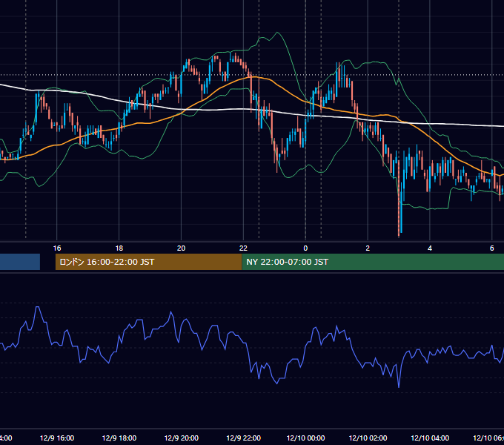Click the hour label 4 on chart axis
The width and height of the screenshot is (504, 445).
pos(430,248)
